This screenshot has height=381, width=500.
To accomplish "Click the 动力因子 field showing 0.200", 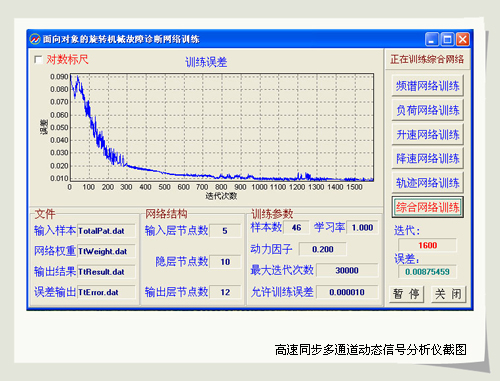I will 322,249.
